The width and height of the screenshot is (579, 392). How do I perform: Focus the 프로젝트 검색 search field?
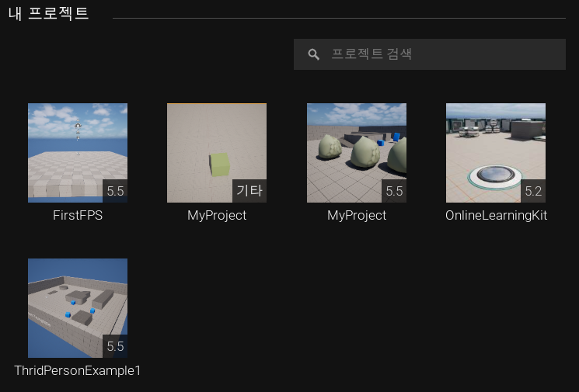click(430, 54)
